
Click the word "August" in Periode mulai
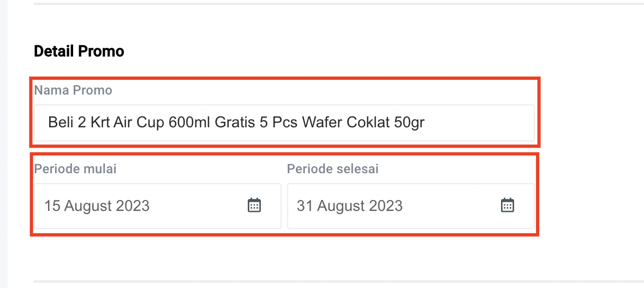pyautogui.click(x=90, y=206)
